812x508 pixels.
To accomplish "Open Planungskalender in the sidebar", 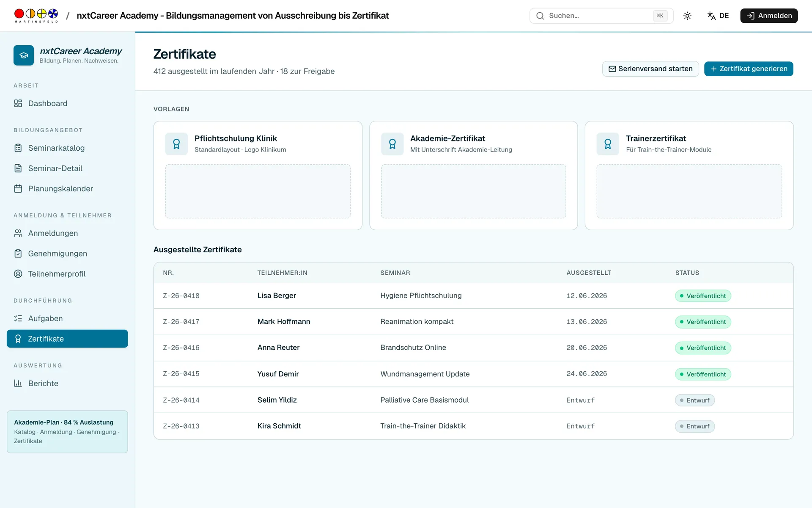I will click(67, 188).
